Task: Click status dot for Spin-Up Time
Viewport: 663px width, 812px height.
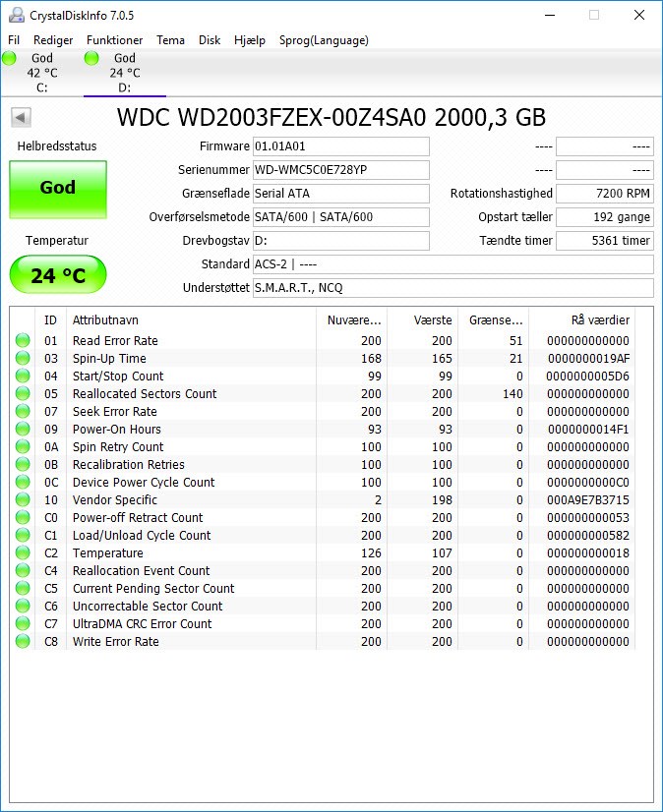Action: tap(23, 358)
